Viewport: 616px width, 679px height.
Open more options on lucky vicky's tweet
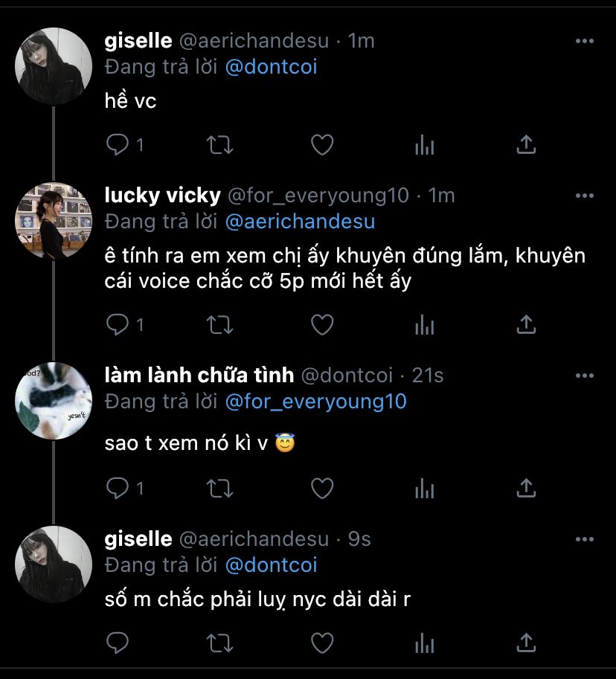[x=585, y=196]
